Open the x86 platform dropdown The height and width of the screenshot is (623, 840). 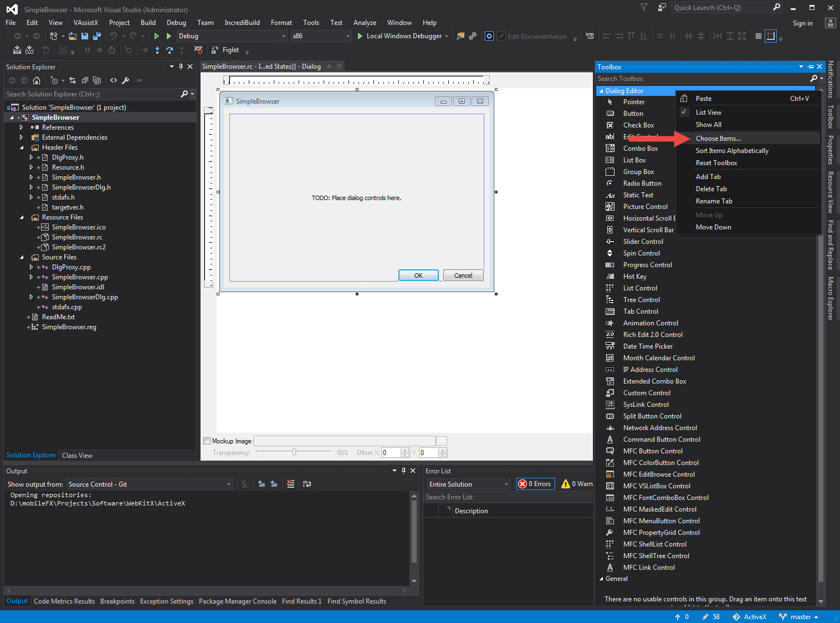(x=321, y=36)
